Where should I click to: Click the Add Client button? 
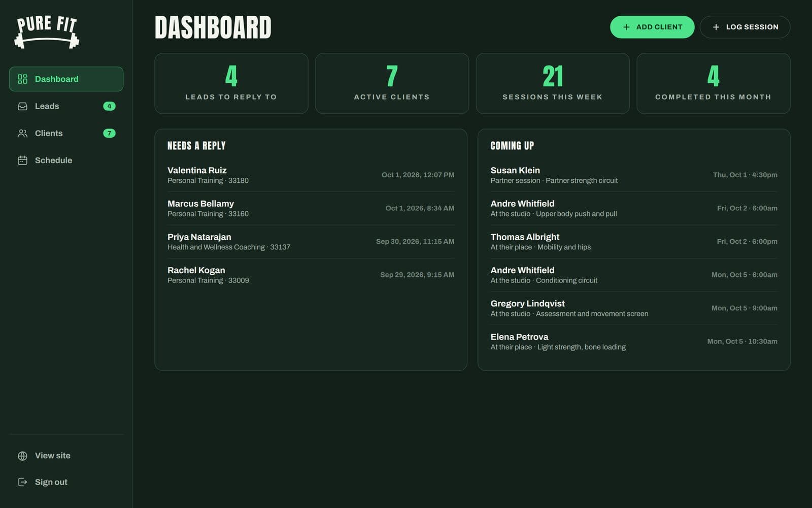point(652,27)
